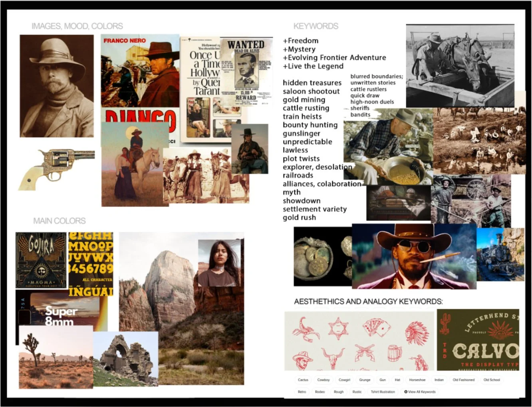Click the old gold coins photo
This screenshot has width=532, height=407.
click(323, 257)
